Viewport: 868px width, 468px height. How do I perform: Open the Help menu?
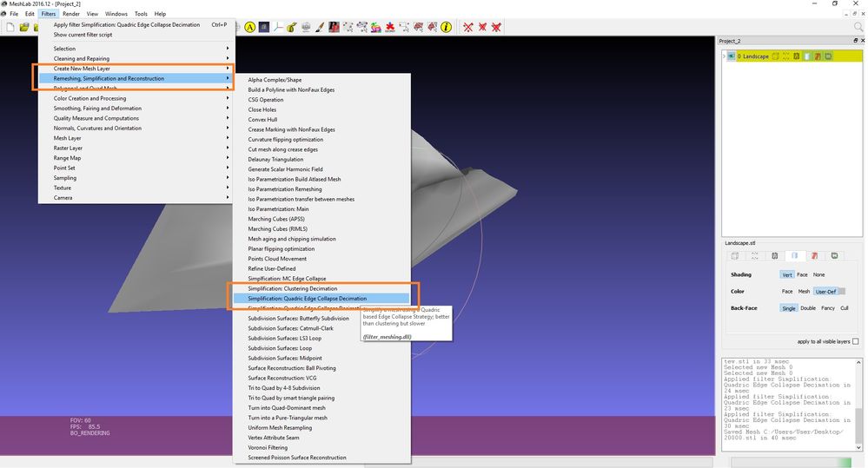tap(160, 14)
